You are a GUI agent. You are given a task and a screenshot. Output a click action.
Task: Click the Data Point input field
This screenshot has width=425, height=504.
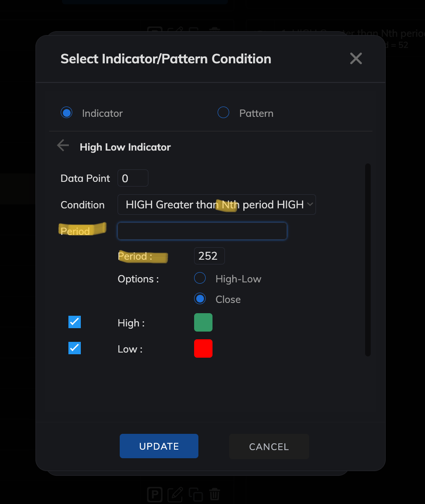tap(133, 178)
